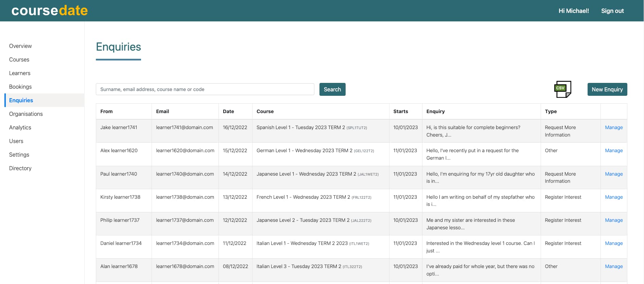Select Organisations from the sidebar
644x284 pixels.
point(26,114)
